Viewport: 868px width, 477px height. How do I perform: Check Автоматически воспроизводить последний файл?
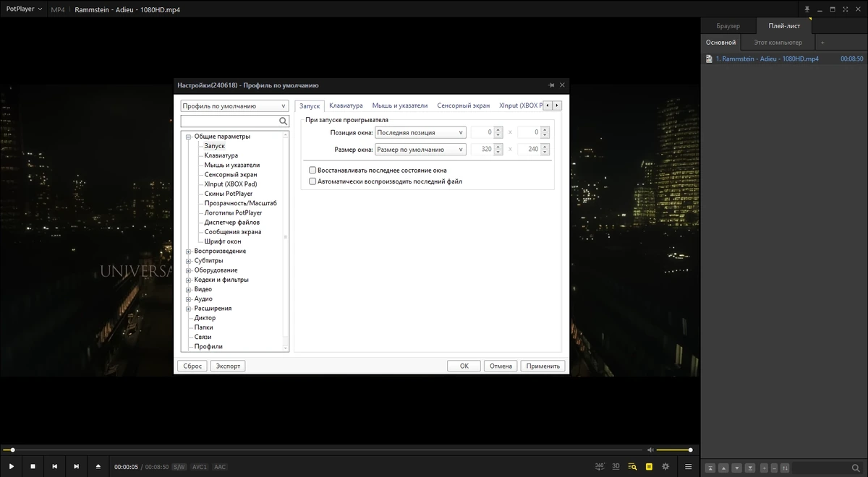click(312, 181)
